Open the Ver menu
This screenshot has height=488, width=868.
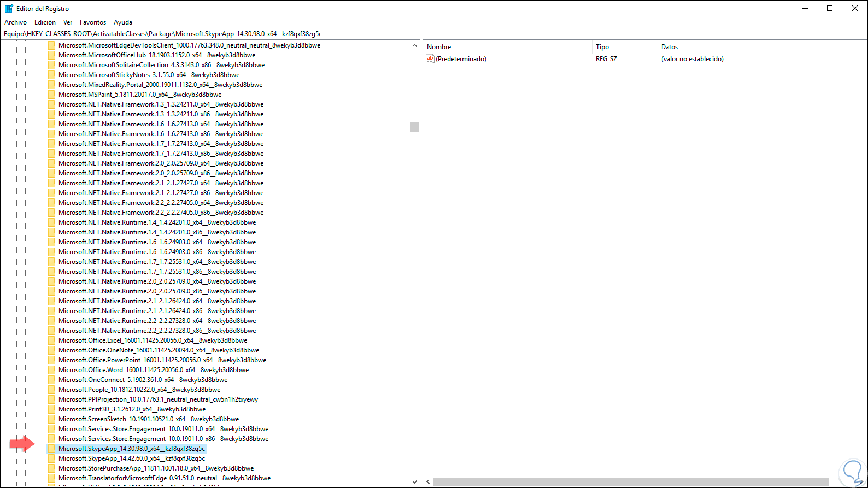68,22
